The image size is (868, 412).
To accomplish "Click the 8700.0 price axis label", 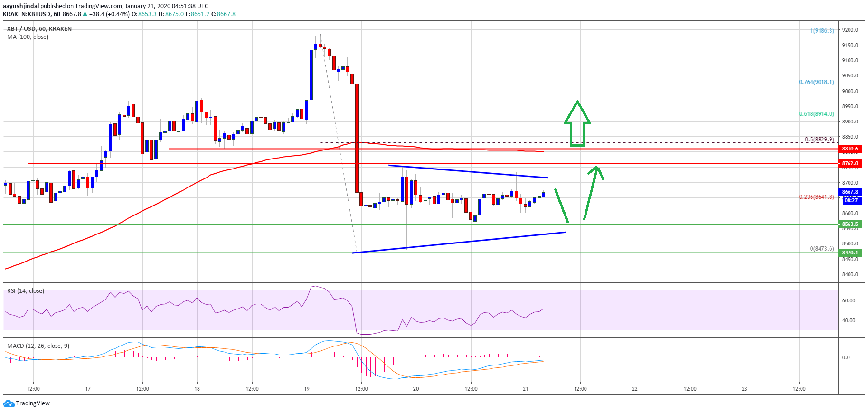I will (x=850, y=183).
